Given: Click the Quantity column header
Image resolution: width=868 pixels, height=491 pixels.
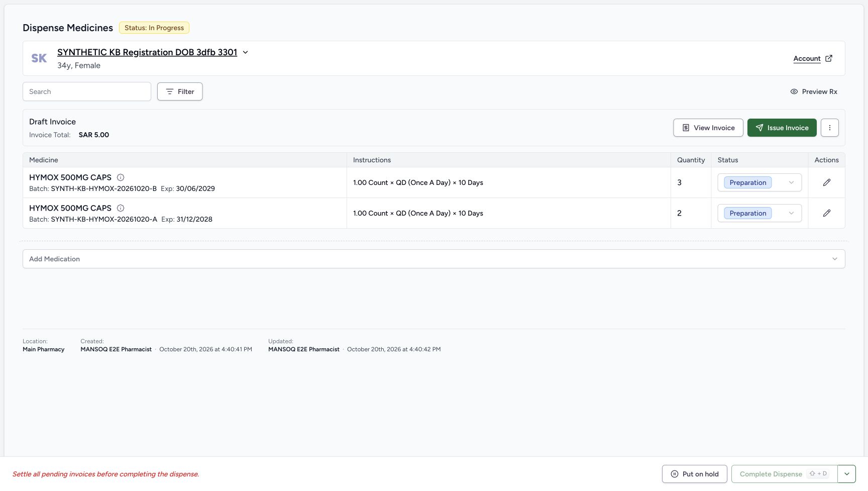Looking at the screenshot, I should (x=691, y=160).
